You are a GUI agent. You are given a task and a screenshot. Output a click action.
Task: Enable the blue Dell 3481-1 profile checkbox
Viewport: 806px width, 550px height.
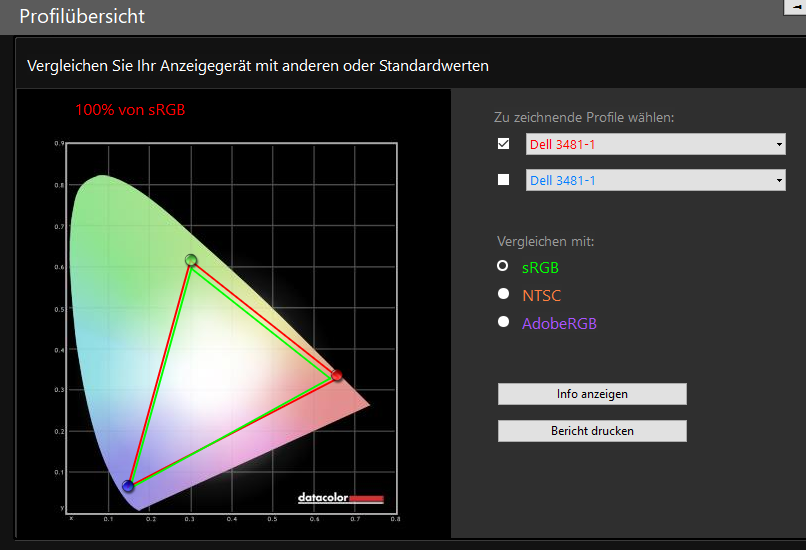coord(504,179)
